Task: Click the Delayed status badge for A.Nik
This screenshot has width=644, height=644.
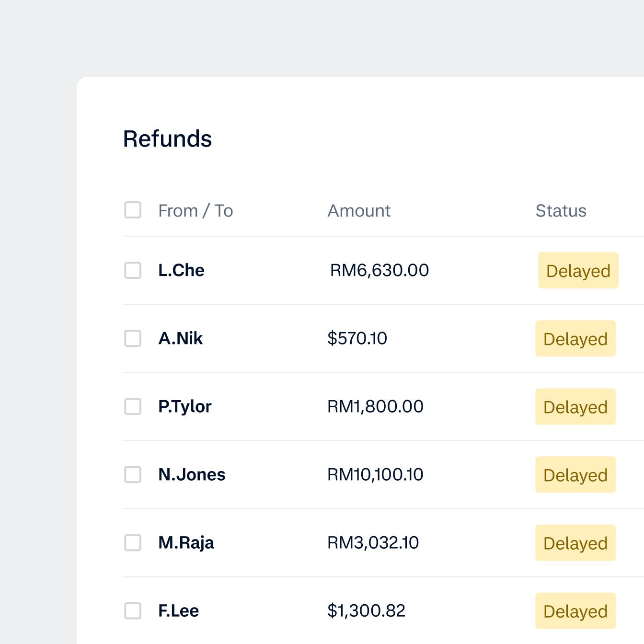Action: pos(575,338)
